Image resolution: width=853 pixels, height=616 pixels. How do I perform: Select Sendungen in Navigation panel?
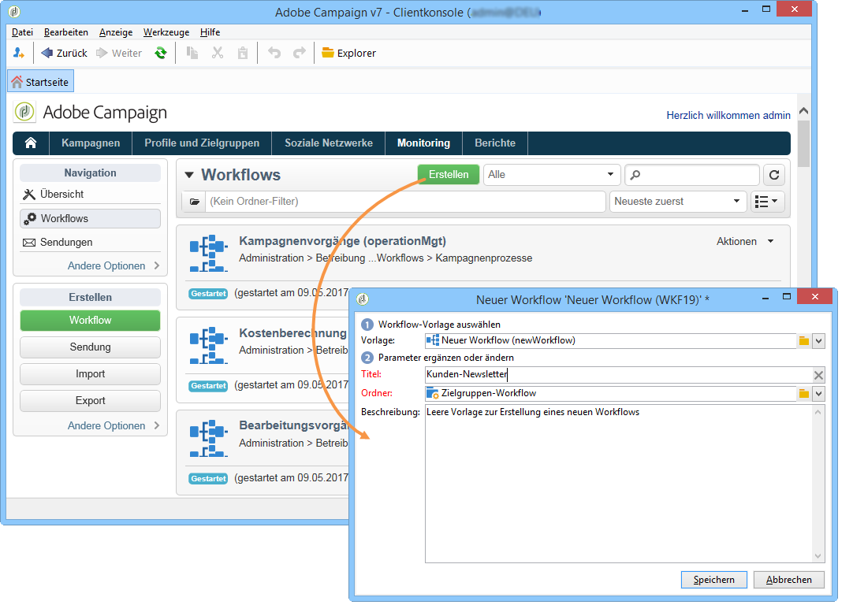coord(91,243)
